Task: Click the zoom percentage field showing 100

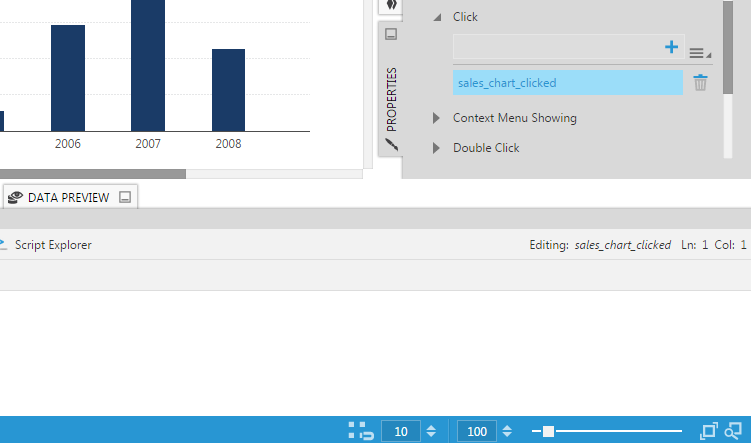Action: pos(477,431)
